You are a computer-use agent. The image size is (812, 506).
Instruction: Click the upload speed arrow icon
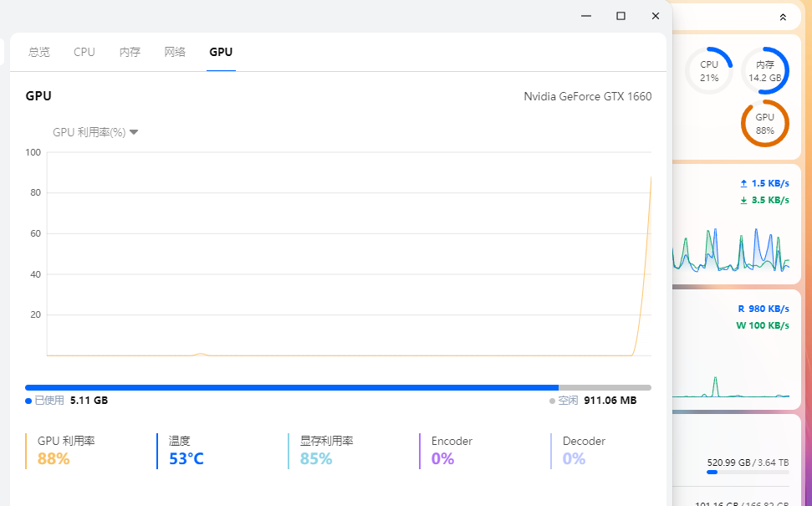coord(743,183)
